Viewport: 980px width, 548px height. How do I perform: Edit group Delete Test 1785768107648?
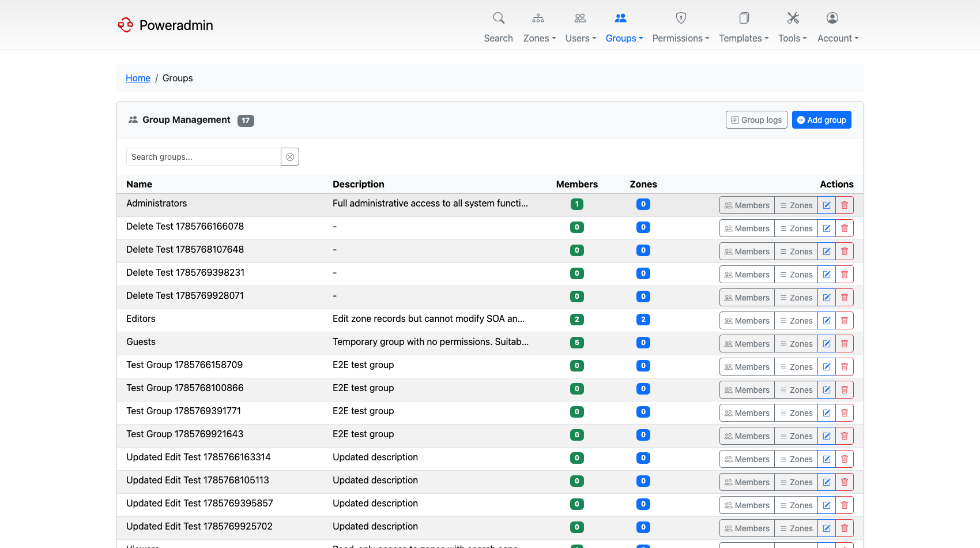[827, 252]
